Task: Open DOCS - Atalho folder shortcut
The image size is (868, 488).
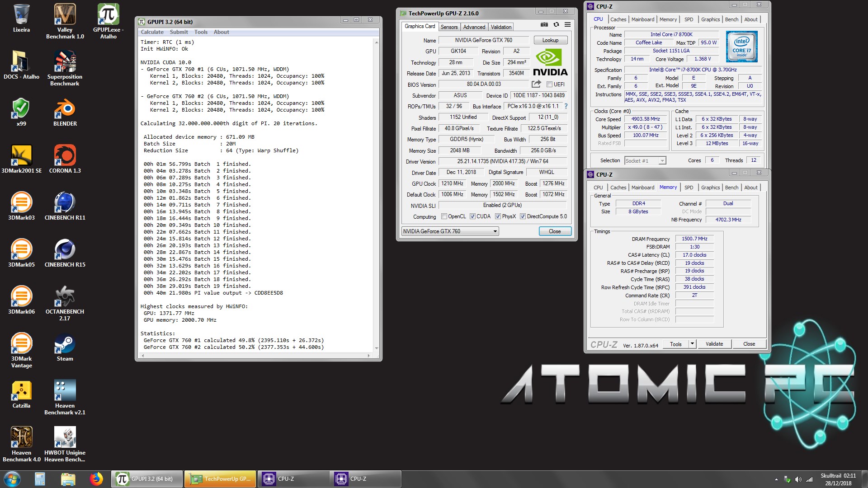Action: pyautogui.click(x=21, y=65)
